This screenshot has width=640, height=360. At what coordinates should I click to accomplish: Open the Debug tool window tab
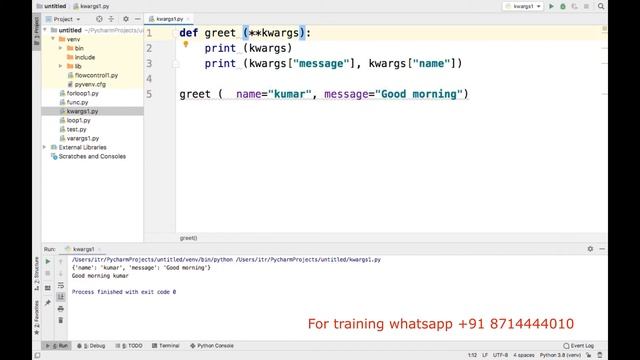coord(91,346)
